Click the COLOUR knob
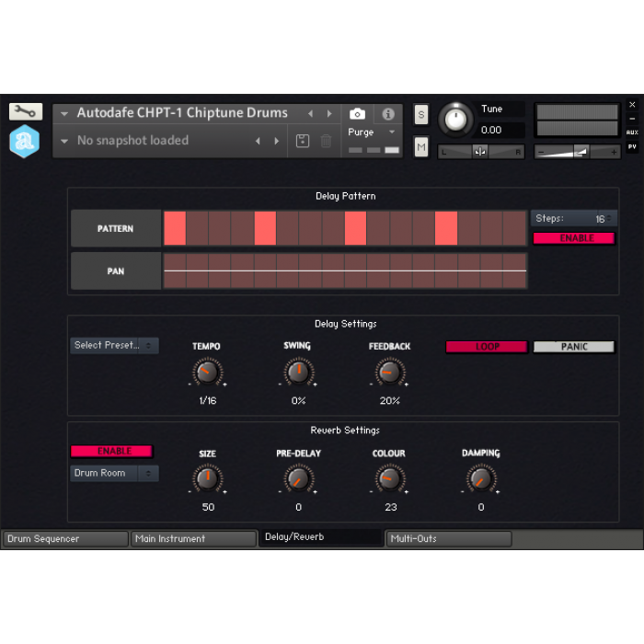644x644 pixels. (x=390, y=479)
